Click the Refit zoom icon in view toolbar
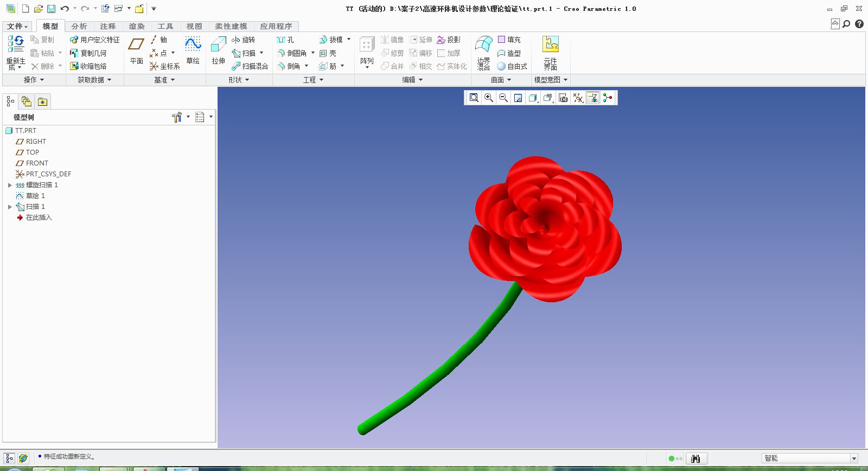 click(x=474, y=98)
